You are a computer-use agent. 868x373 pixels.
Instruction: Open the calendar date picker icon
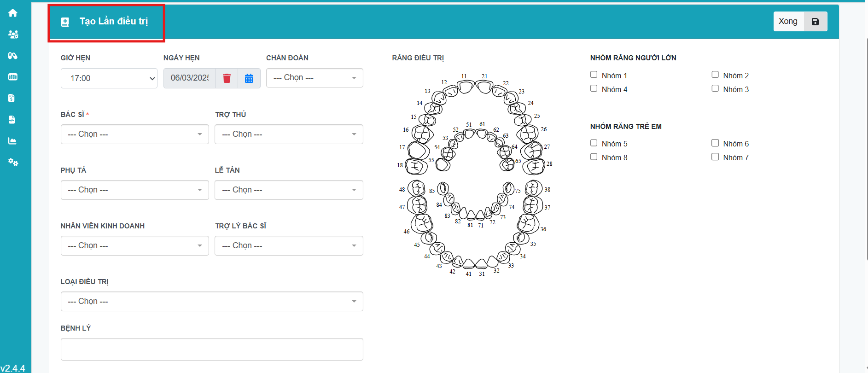tap(249, 78)
